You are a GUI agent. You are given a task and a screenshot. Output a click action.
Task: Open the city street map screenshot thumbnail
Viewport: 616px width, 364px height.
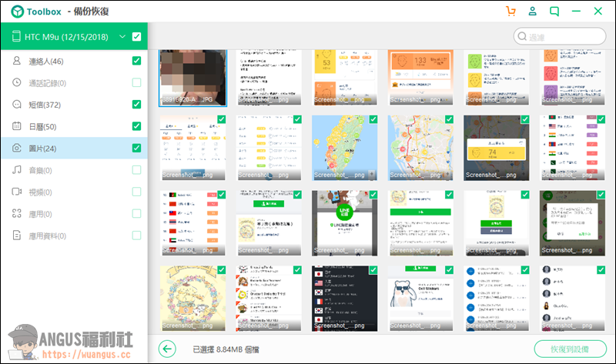(420, 148)
